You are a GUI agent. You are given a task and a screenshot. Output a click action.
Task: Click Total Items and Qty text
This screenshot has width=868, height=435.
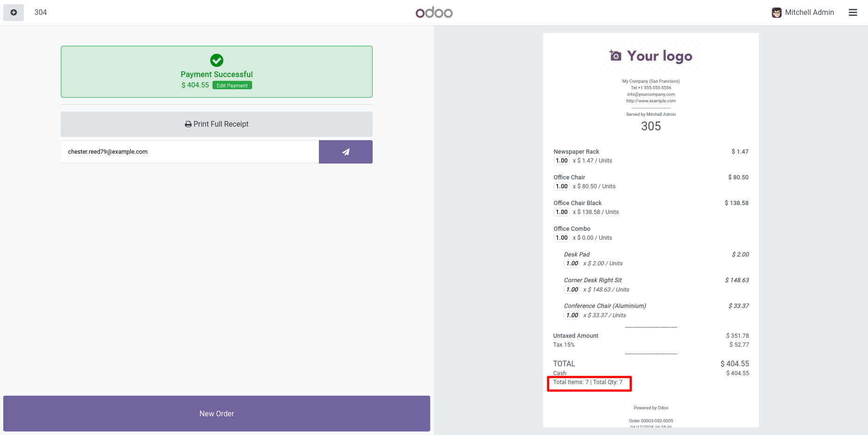[x=588, y=382]
